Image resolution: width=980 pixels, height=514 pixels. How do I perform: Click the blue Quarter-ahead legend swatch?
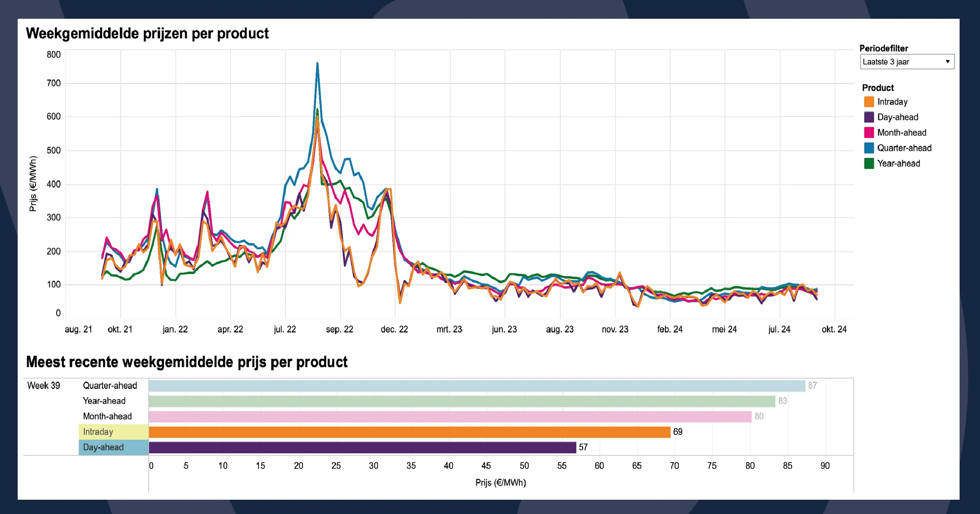[869, 148]
